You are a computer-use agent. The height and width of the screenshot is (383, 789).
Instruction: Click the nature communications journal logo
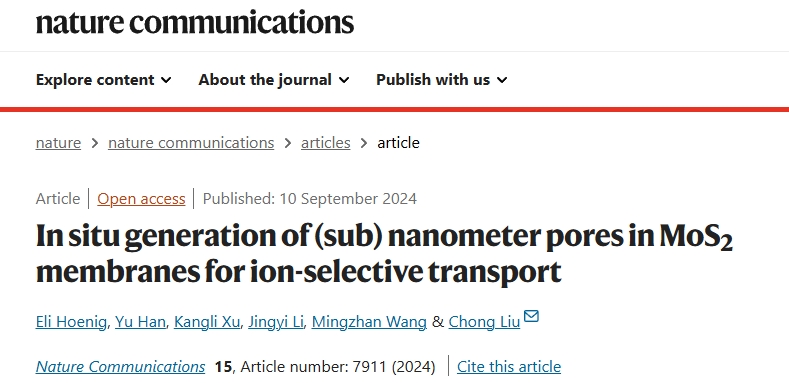click(x=195, y=23)
